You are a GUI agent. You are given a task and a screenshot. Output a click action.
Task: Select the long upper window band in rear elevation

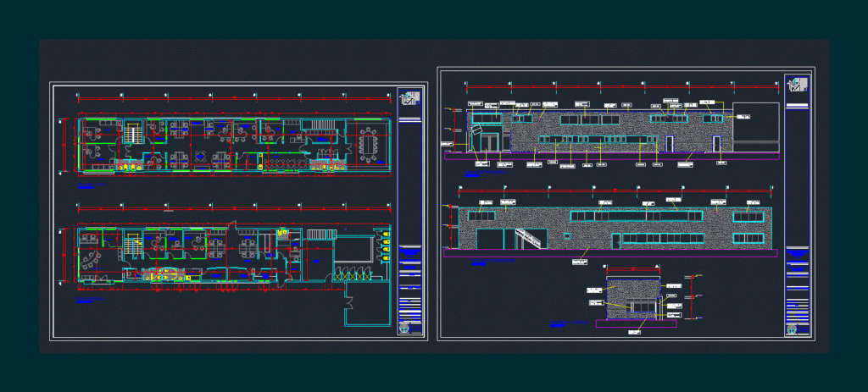636,216
